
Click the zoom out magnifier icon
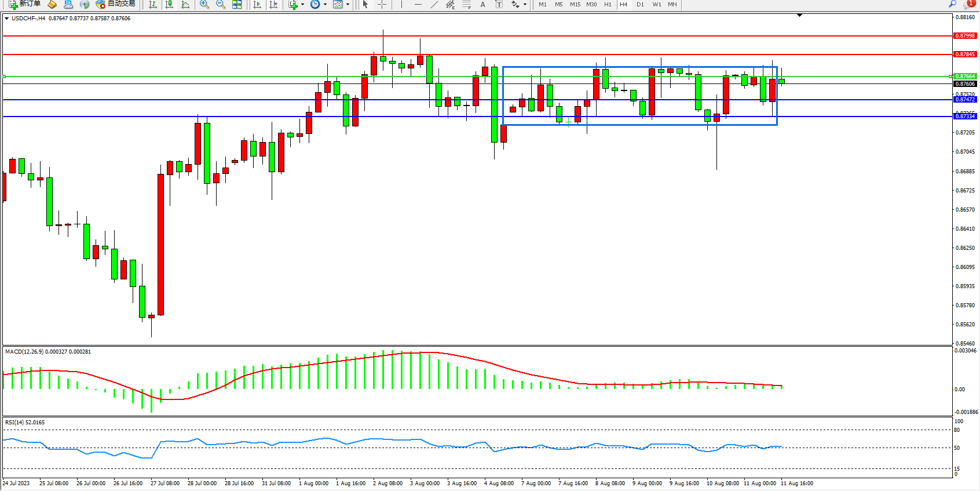(220, 5)
